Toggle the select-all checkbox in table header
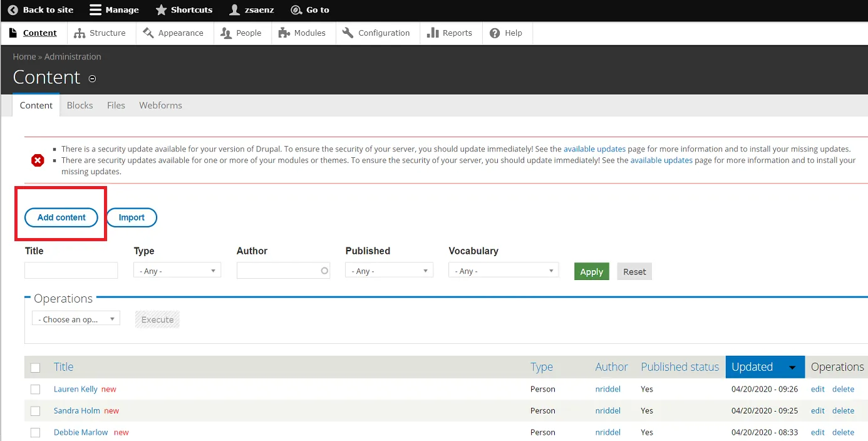 click(35, 367)
